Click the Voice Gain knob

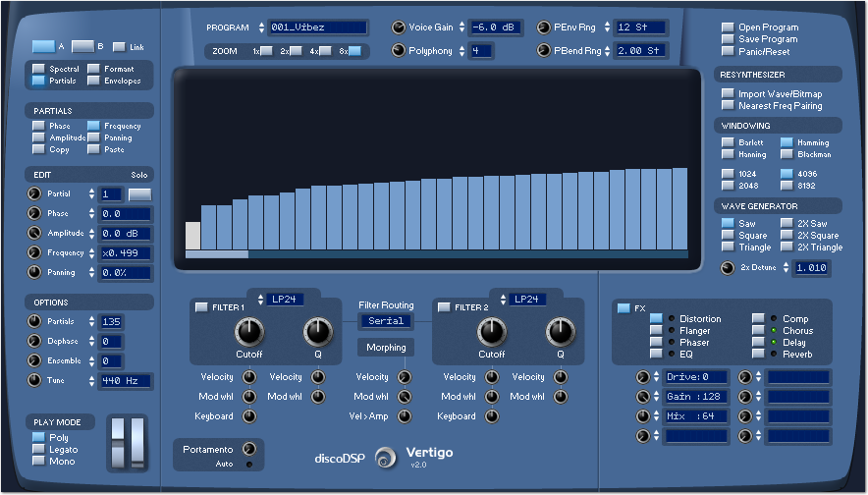click(399, 27)
